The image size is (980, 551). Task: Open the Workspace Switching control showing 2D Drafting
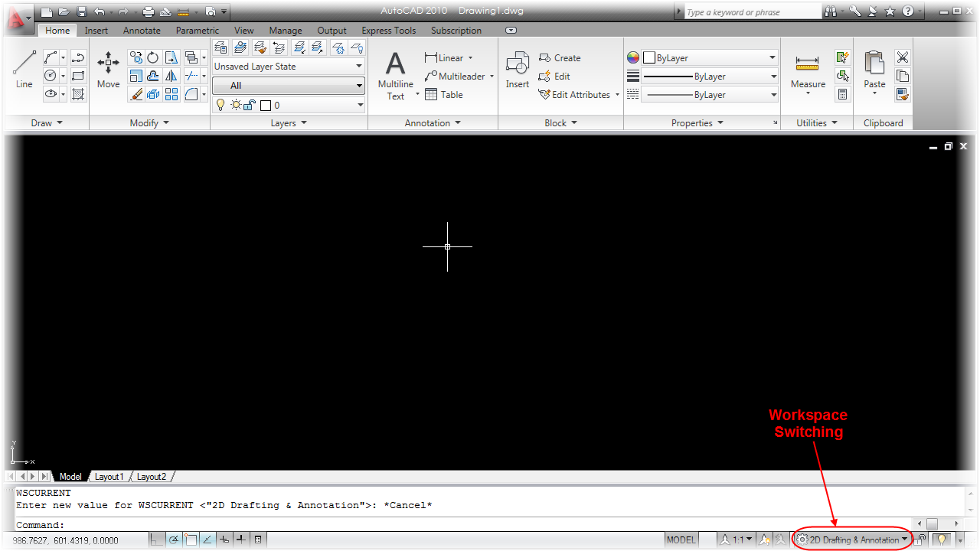tap(852, 539)
